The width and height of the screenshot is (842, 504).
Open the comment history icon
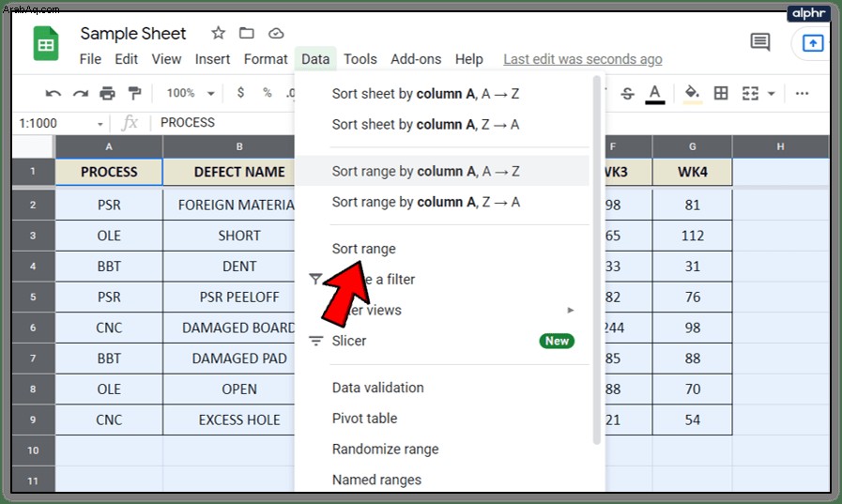759,42
